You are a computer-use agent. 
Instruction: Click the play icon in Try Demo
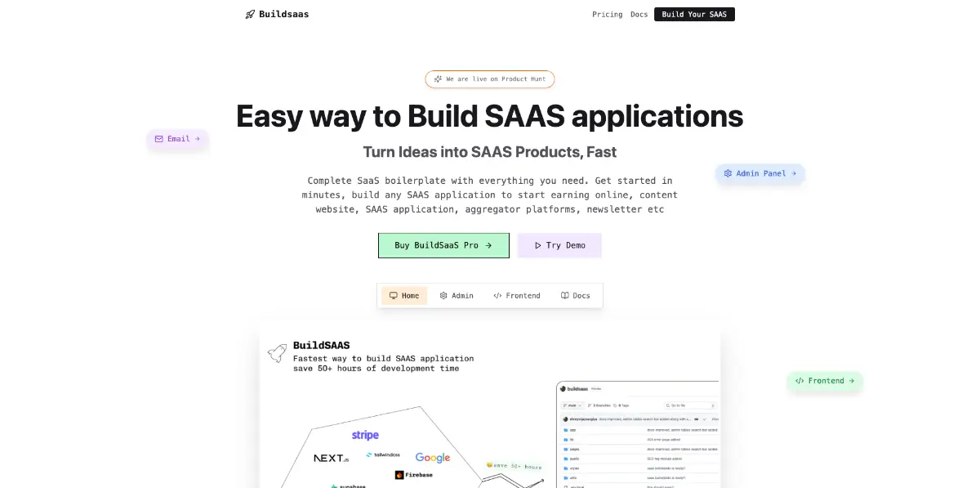coord(538,245)
